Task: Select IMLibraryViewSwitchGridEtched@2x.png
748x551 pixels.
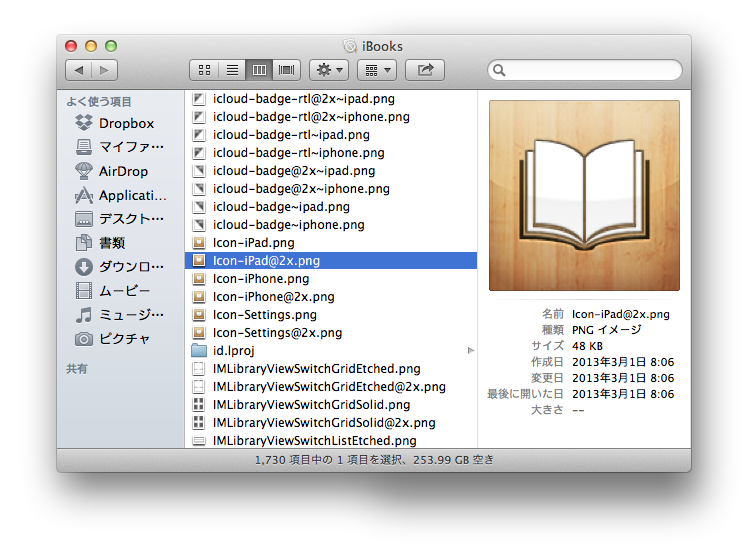Action: coord(329,387)
